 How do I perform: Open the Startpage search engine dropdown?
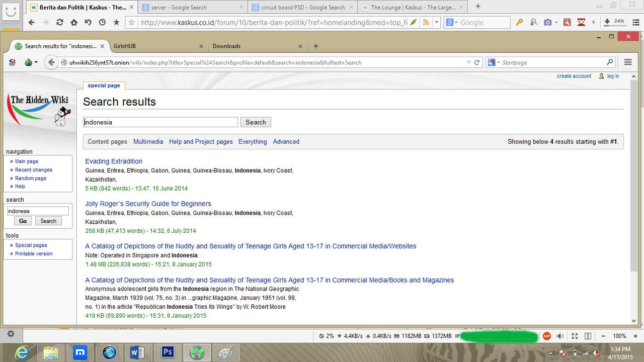(x=494, y=62)
